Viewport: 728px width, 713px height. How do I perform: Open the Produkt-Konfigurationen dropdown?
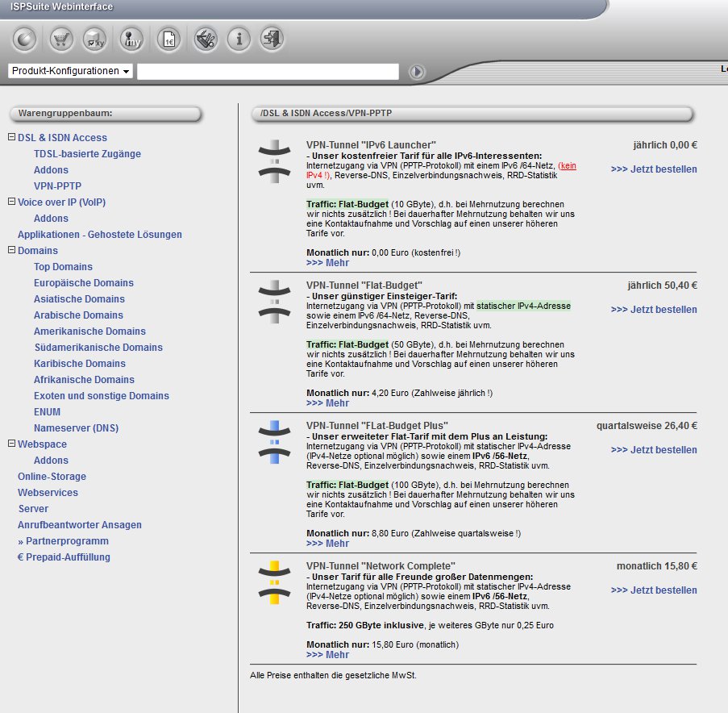71,71
